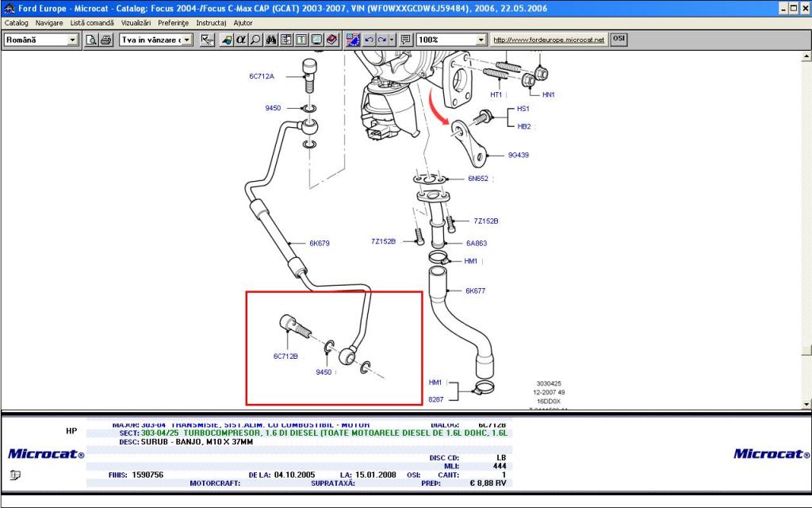Click the Microcat app icon in title bar

(9, 8)
